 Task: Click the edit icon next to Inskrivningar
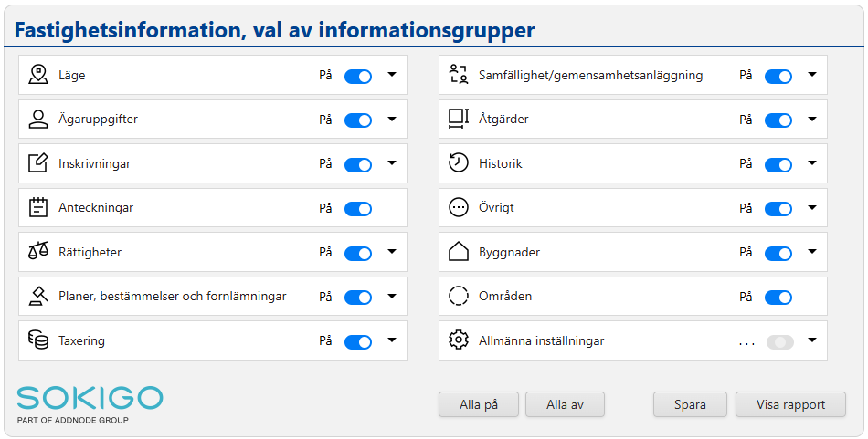(38, 163)
